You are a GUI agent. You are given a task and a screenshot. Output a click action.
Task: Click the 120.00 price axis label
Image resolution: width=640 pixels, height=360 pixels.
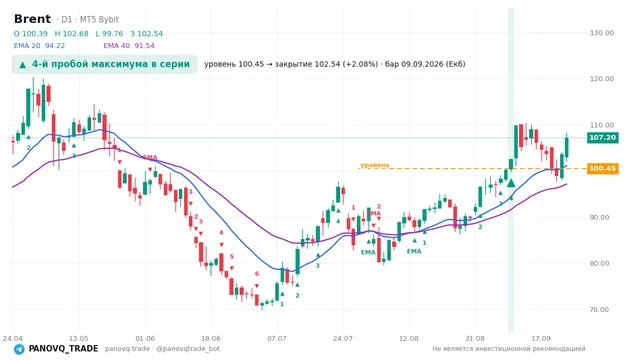[602, 79]
